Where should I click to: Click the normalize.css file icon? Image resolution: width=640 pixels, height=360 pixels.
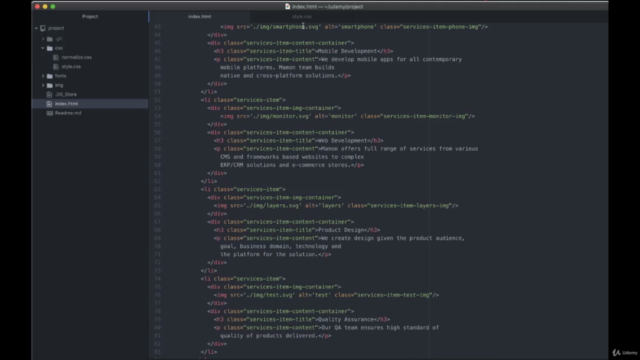tap(56, 57)
